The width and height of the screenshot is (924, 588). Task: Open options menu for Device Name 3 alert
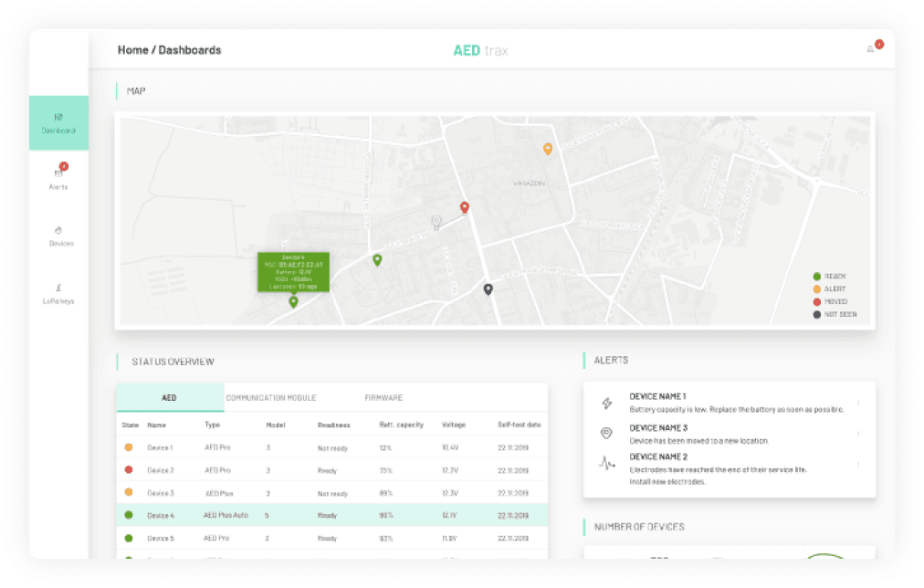[857, 434]
